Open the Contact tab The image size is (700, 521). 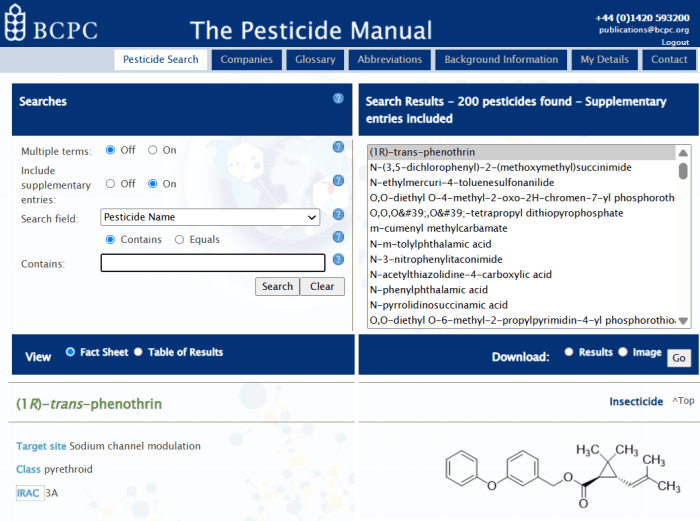coord(669,60)
